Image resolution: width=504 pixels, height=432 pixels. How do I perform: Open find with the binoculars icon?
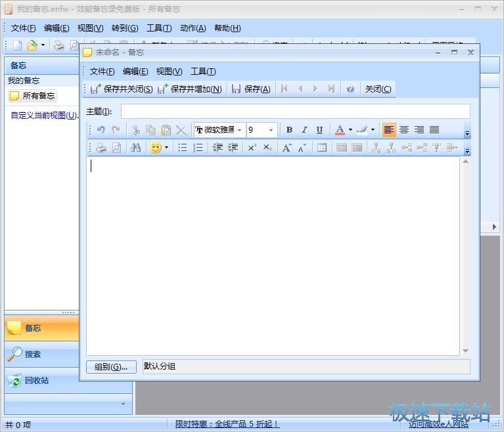pos(135,148)
